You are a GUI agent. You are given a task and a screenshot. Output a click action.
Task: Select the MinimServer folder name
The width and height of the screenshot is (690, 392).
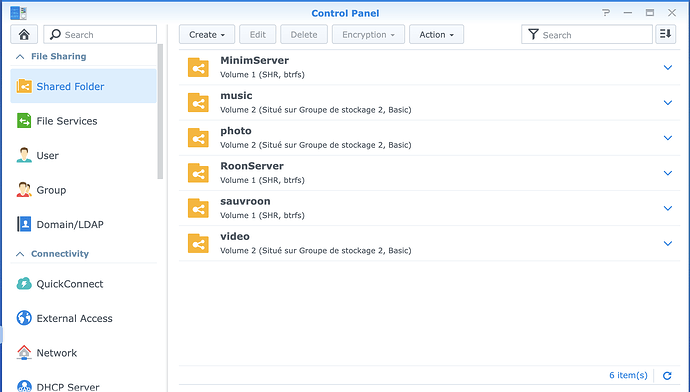254,60
